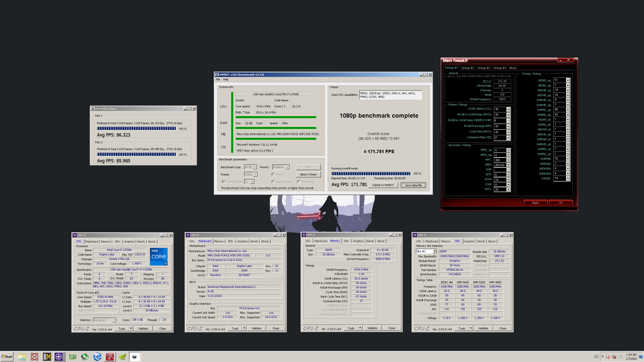Switch to Timings #2 tab in Mem TweakIt
The width and height of the screenshot is (644, 362).
click(x=467, y=68)
